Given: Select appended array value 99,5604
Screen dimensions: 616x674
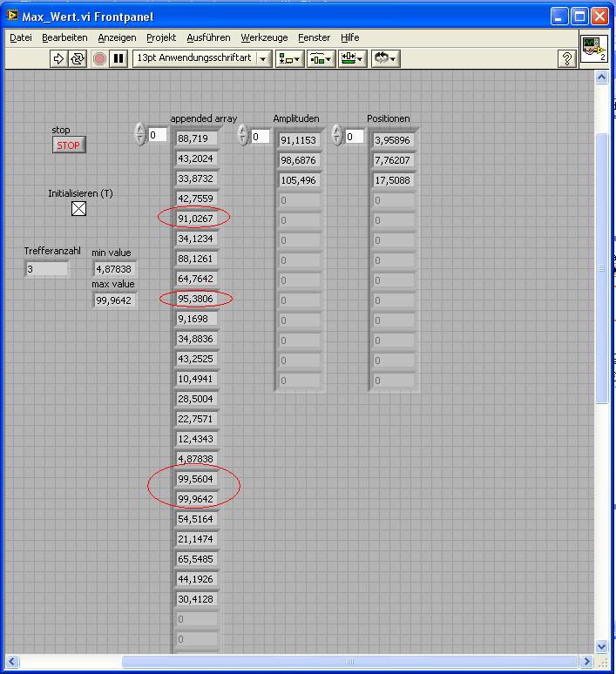Looking at the screenshot, I should click(197, 479).
